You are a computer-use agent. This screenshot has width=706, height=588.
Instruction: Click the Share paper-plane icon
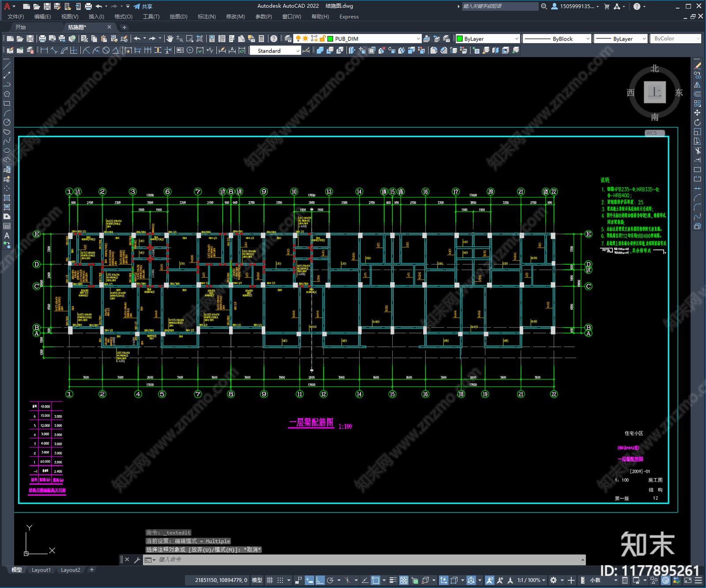click(137, 6)
